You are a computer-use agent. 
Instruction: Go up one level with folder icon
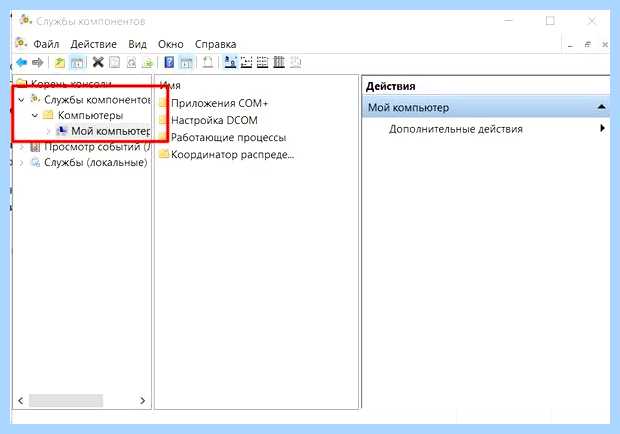tap(60, 62)
